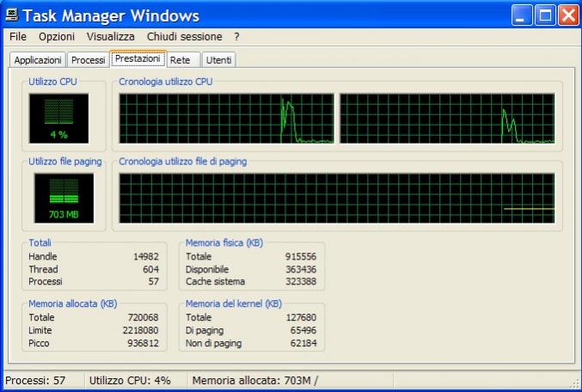Click the Task Manager title bar icon
The image size is (582, 392).
point(11,15)
